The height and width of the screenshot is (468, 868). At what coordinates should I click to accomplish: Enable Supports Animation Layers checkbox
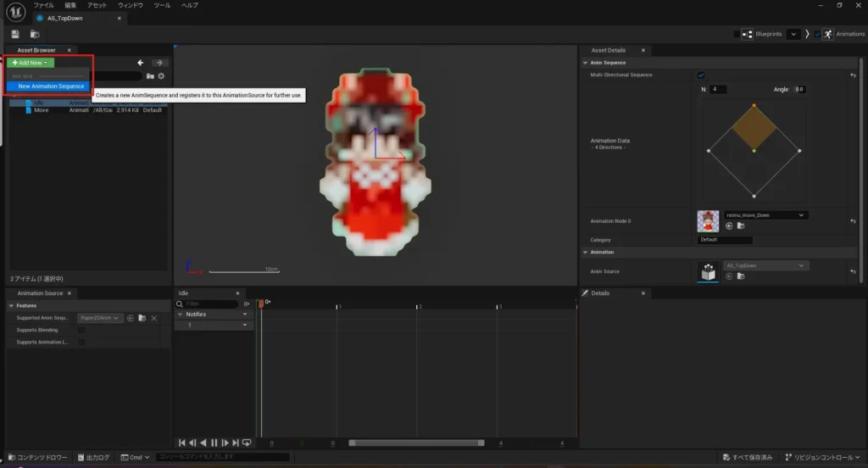81,343
